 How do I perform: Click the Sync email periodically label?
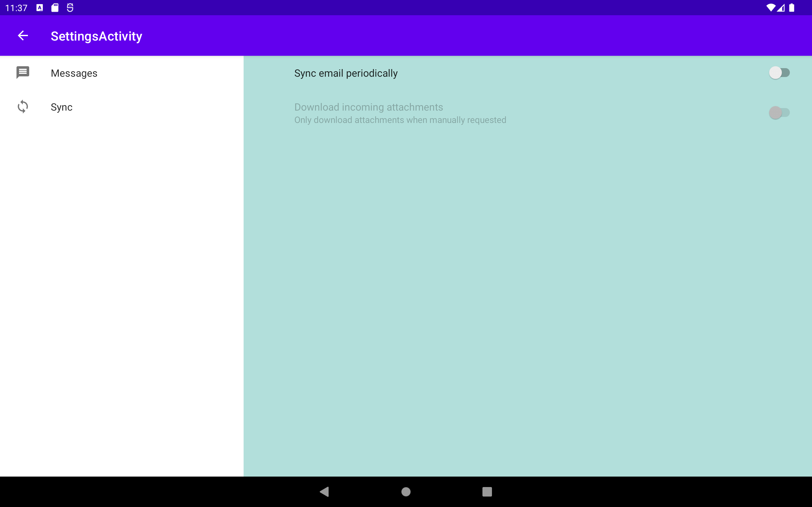346,73
